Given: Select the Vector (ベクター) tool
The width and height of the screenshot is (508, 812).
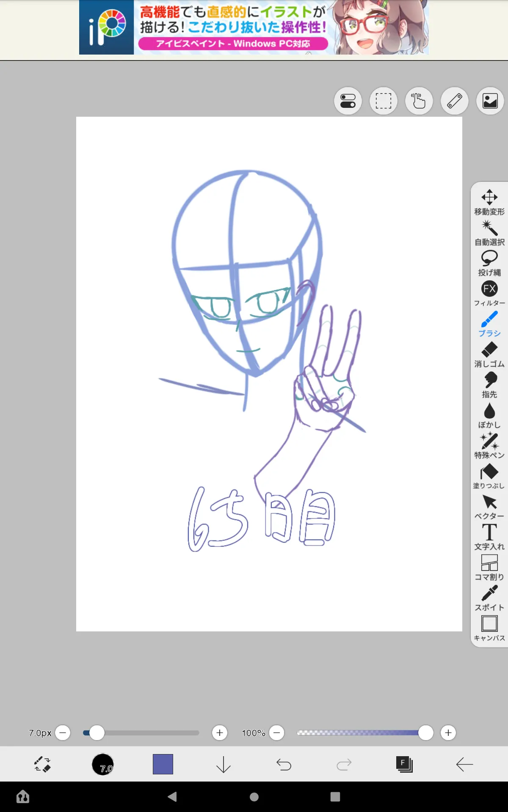Looking at the screenshot, I should tap(489, 507).
